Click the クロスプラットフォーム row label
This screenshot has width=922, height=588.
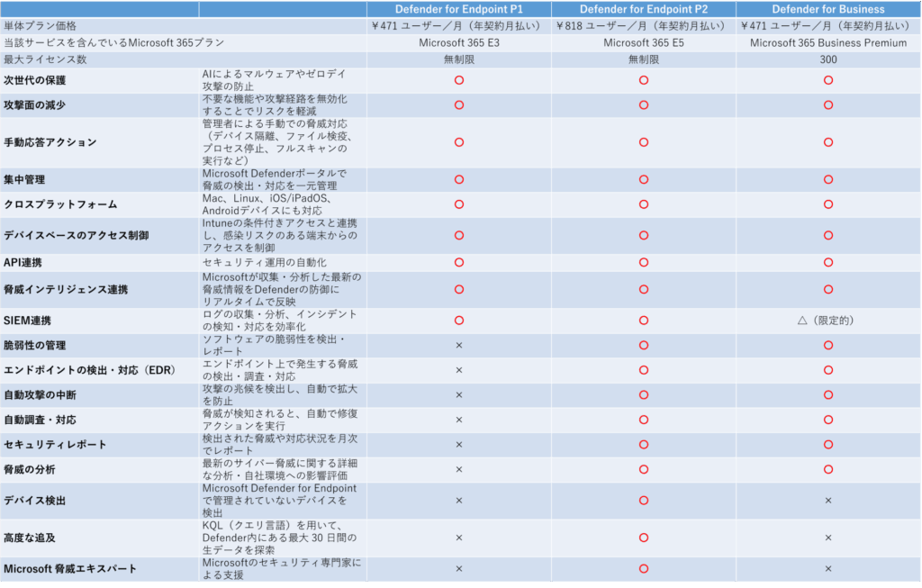pos(60,204)
